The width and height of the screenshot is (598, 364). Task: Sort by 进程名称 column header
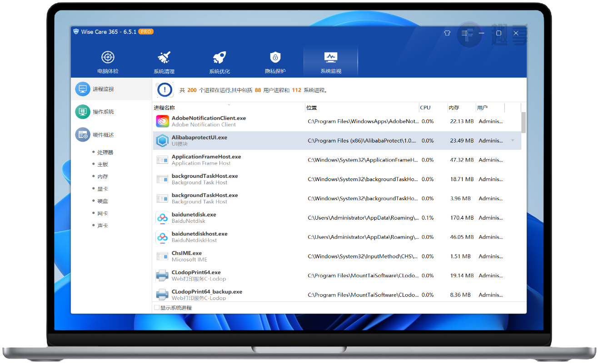click(x=229, y=108)
